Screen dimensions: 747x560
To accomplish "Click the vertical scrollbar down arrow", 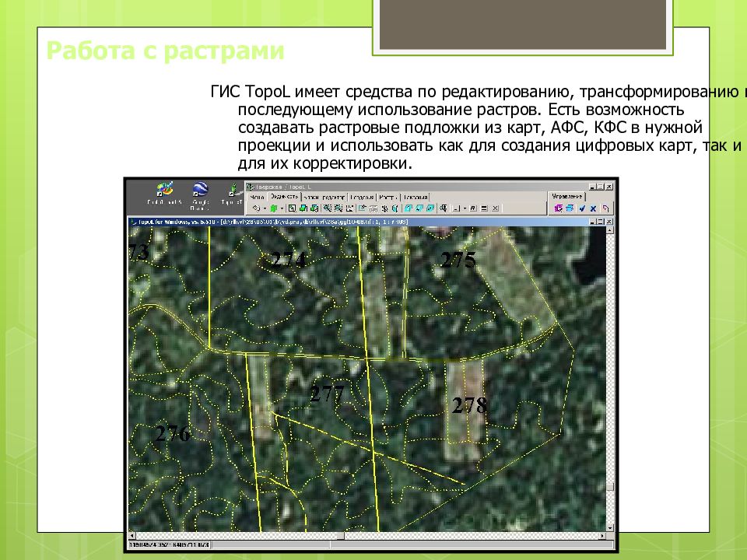I will 610,527.
